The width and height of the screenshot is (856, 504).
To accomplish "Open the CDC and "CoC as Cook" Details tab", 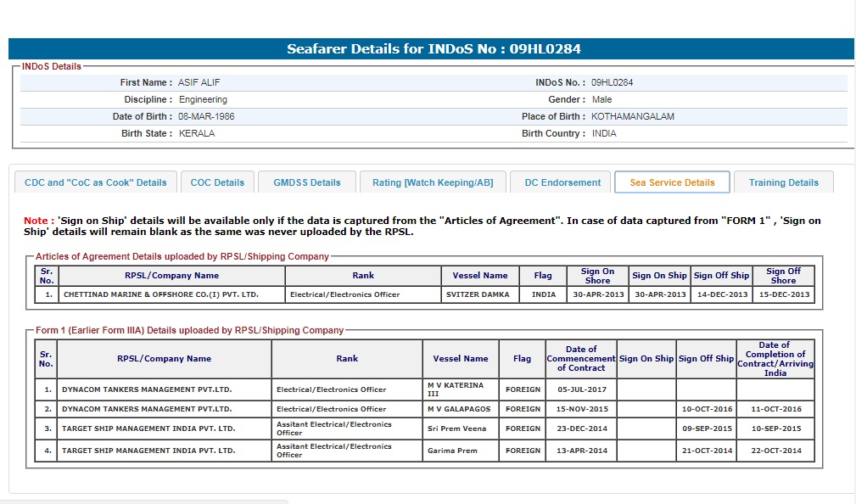I will [96, 182].
